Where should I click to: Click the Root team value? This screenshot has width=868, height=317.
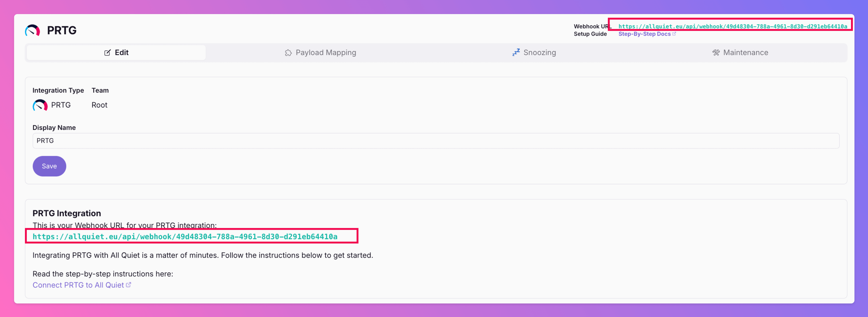pyautogui.click(x=99, y=105)
